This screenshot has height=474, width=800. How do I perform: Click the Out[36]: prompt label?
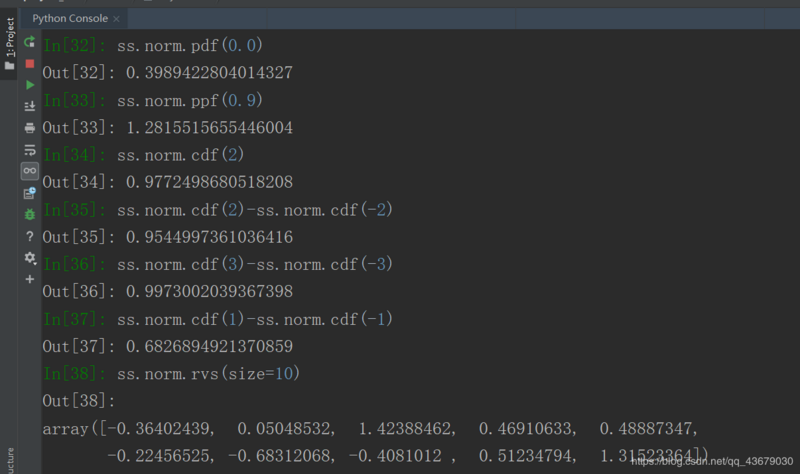click(79, 291)
